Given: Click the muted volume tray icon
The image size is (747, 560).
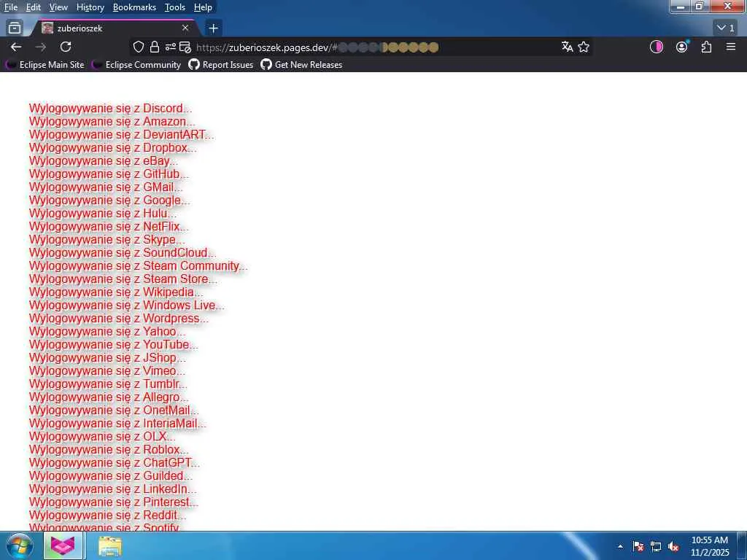Looking at the screenshot, I should (673, 546).
